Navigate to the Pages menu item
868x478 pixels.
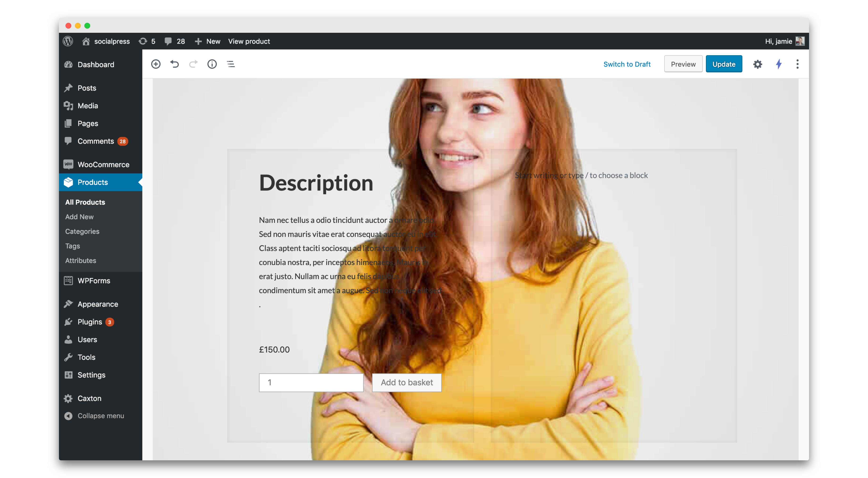[x=88, y=123]
